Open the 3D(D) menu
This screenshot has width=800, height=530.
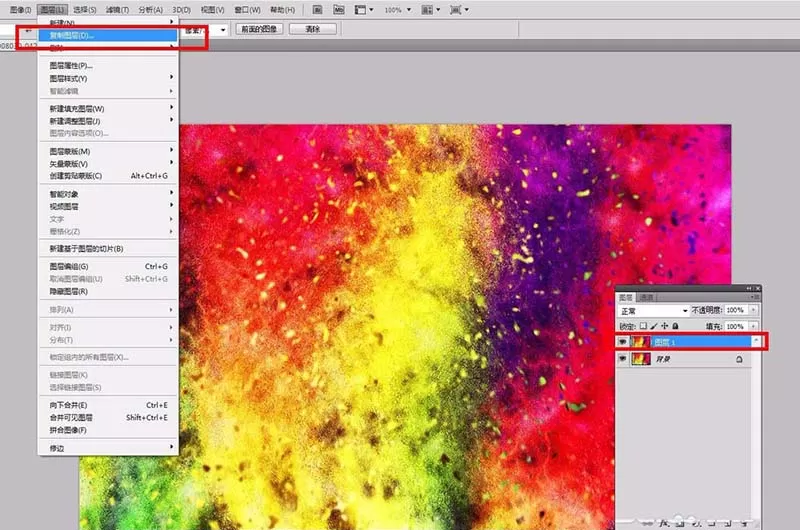pyautogui.click(x=181, y=10)
